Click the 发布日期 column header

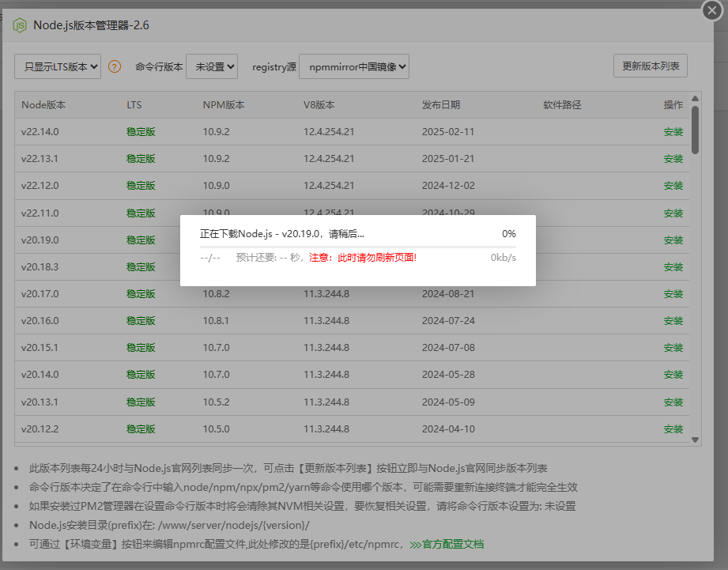[441, 105]
